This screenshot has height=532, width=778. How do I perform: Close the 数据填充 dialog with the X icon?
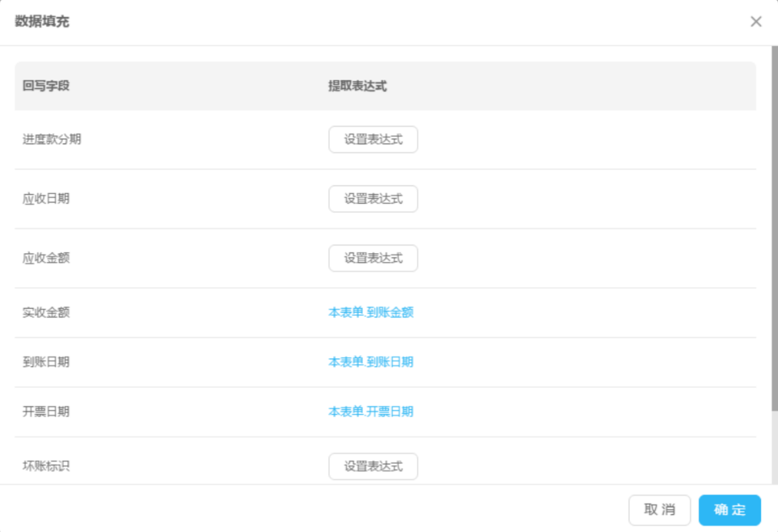coord(756,21)
